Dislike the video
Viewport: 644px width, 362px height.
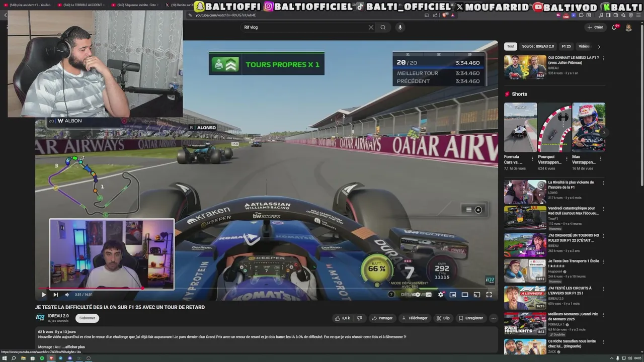(359, 318)
